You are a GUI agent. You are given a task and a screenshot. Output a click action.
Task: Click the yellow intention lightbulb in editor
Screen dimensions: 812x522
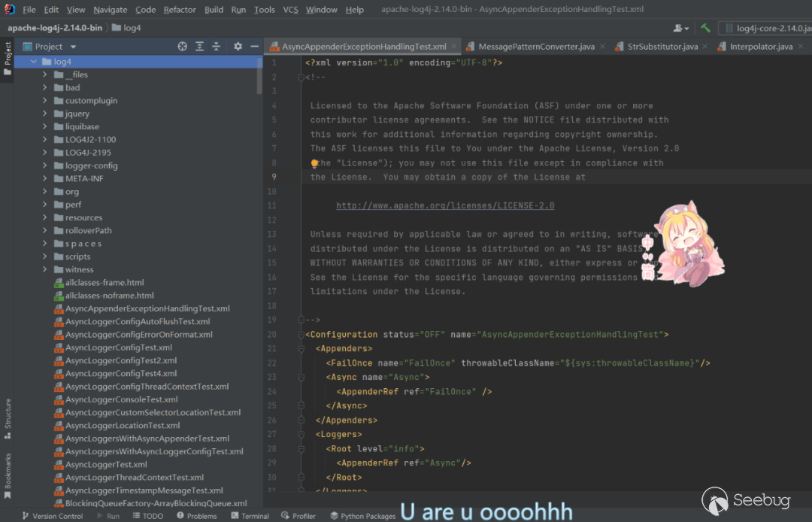pyautogui.click(x=315, y=163)
